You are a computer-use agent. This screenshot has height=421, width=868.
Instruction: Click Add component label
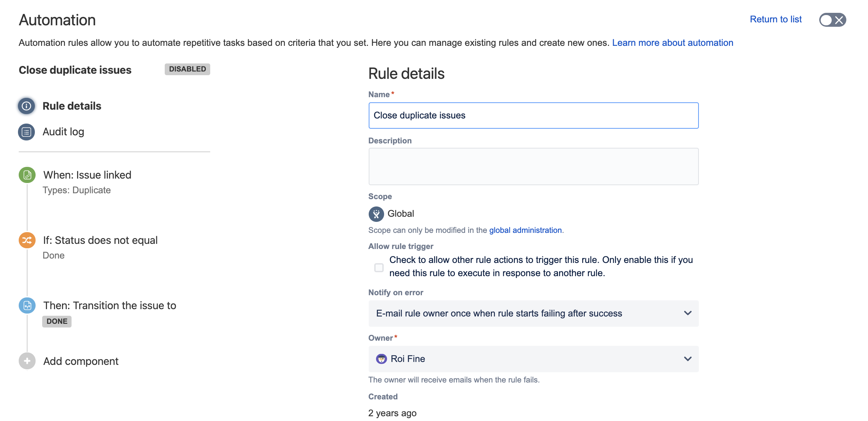coord(81,361)
